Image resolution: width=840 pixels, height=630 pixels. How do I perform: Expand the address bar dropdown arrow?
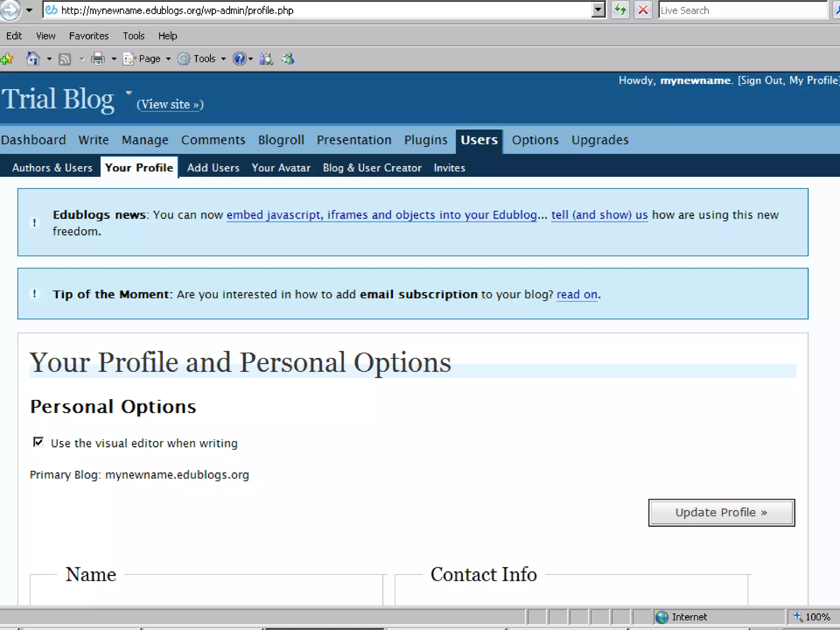click(598, 10)
